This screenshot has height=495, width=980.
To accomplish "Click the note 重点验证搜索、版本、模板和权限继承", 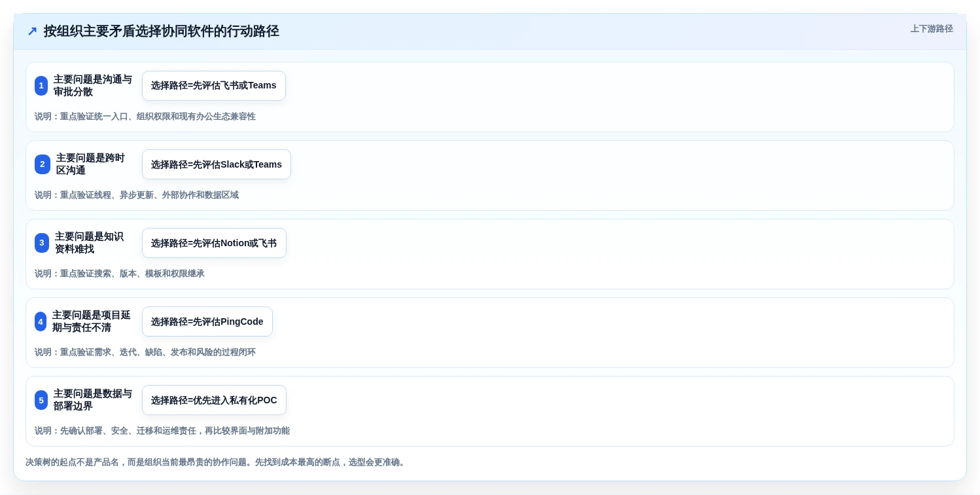I will point(132,274).
